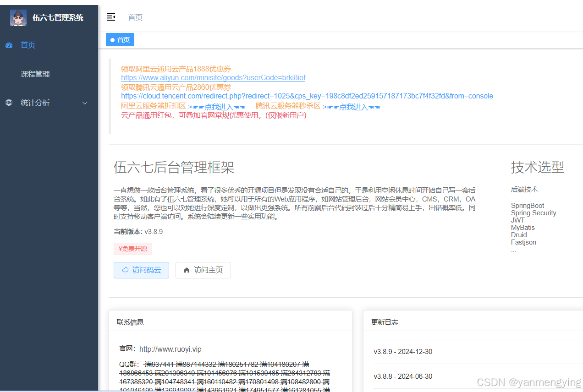The image size is (583, 392).
Task: Click the 后端技术 subheading
Action: (524, 189)
